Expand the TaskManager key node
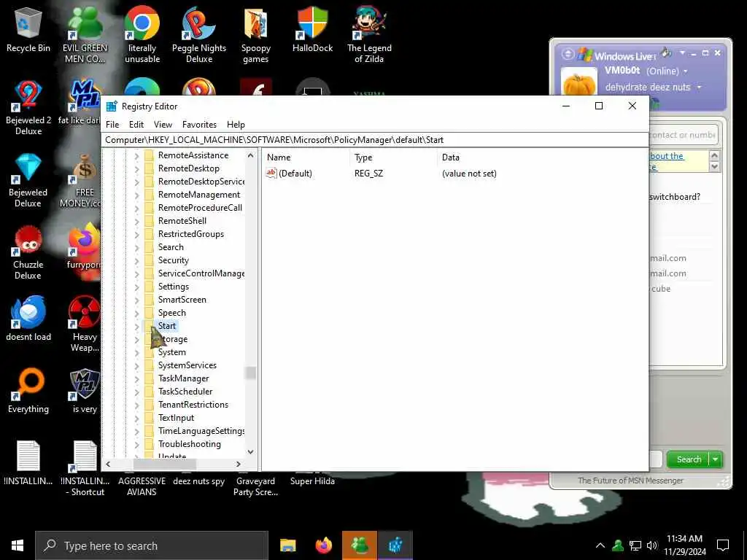 136,378
